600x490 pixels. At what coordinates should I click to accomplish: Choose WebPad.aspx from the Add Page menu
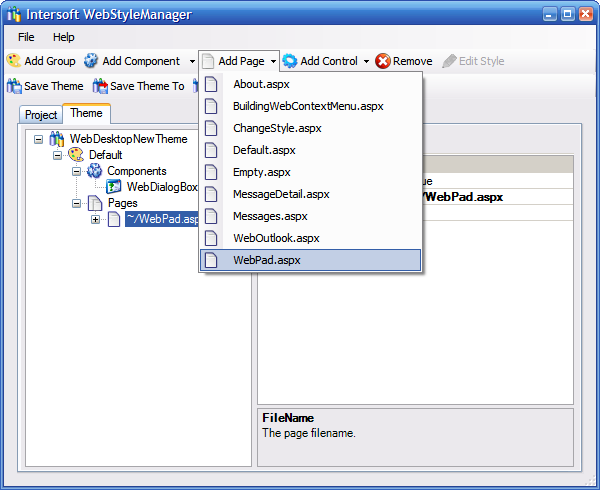click(266, 260)
